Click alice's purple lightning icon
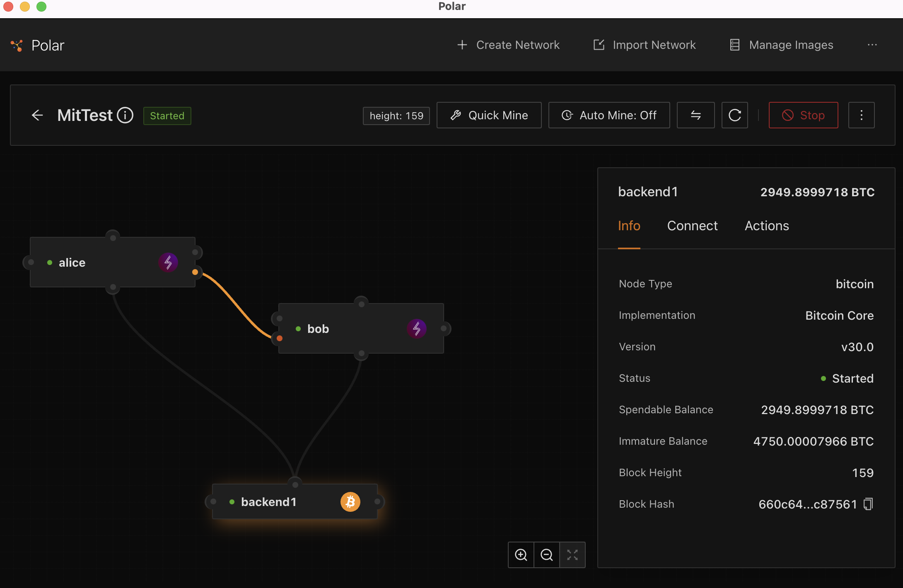Image resolution: width=903 pixels, height=588 pixels. 168,263
